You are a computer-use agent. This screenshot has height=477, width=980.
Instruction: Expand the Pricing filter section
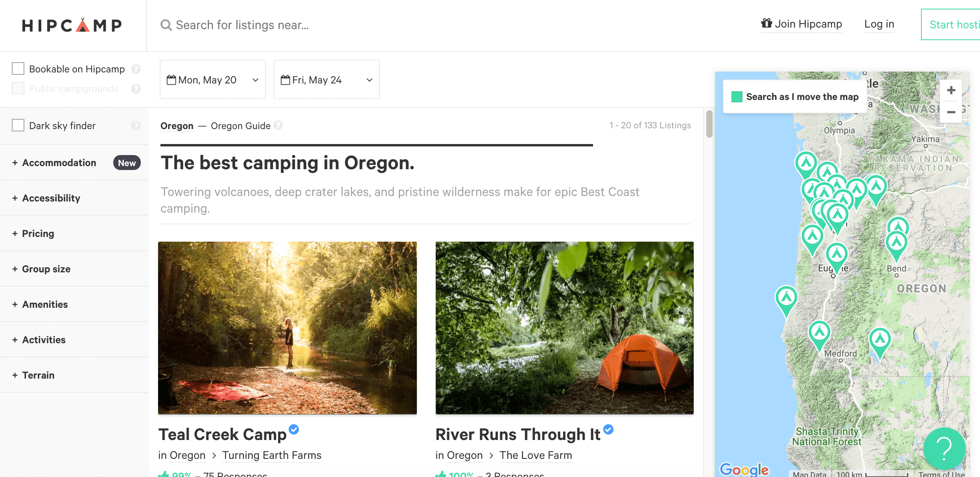point(37,233)
